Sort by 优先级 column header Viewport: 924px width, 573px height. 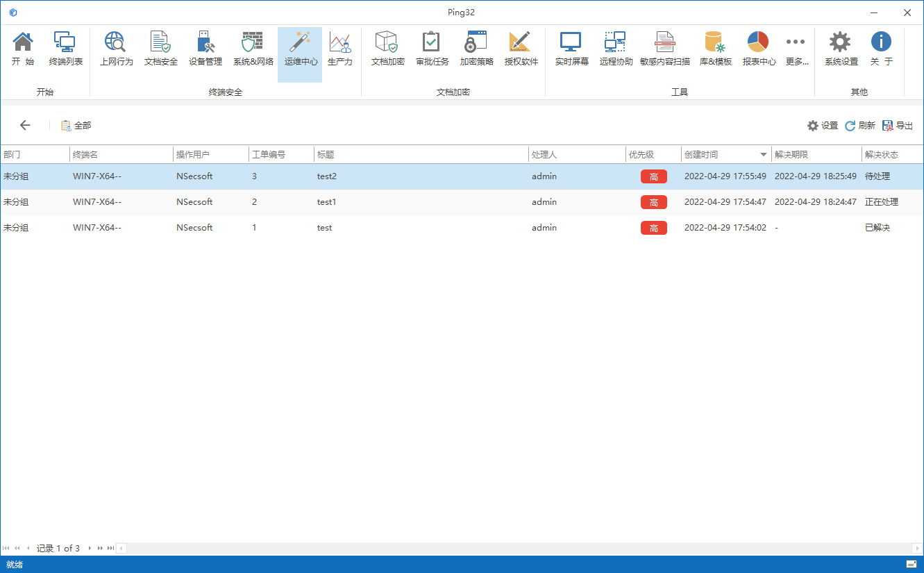coord(653,154)
